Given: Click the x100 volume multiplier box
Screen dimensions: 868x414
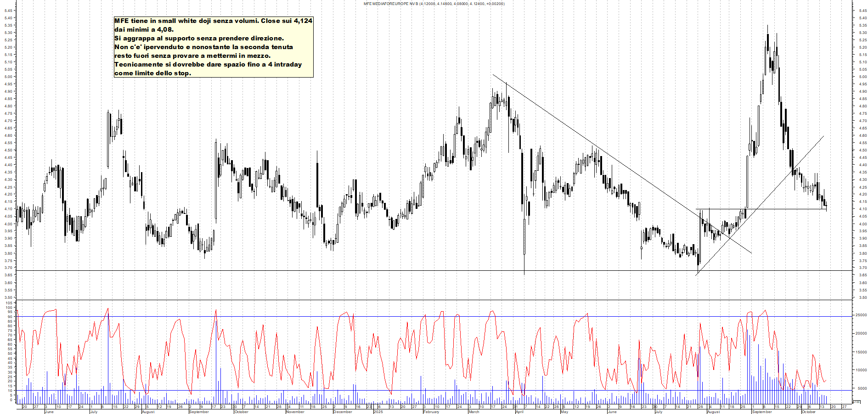Looking at the screenshot, I should (x=857, y=402).
